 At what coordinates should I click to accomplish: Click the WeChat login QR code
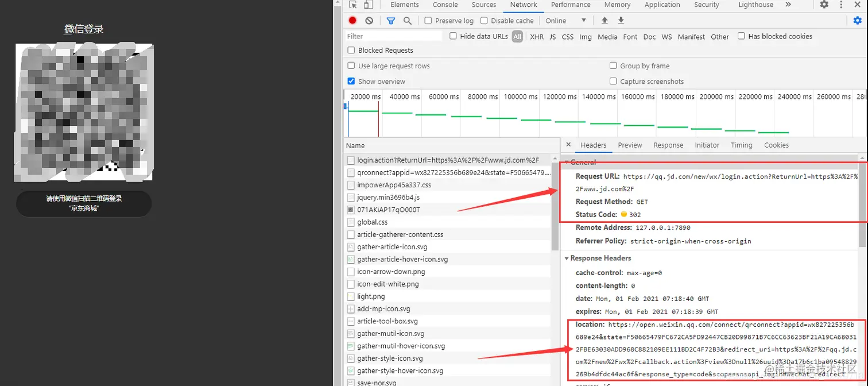(x=84, y=113)
